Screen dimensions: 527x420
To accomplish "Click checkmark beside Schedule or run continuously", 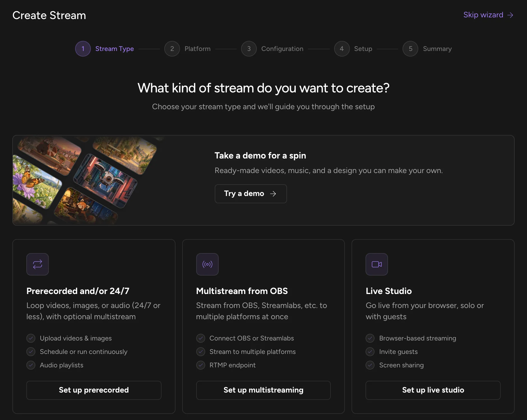I will pos(31,352).
